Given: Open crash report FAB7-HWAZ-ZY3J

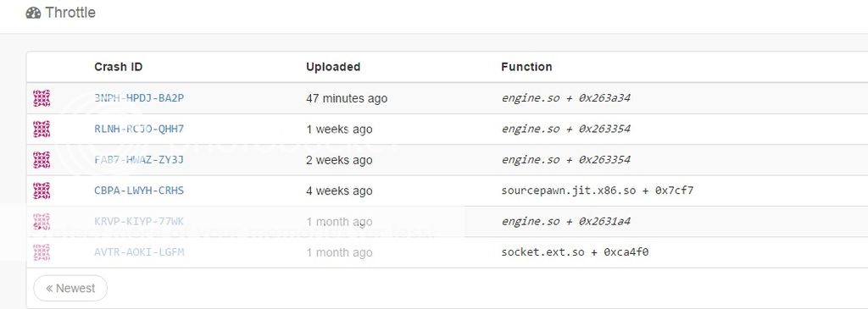Looking at the screenshot, I should click(x=139, y=160).
